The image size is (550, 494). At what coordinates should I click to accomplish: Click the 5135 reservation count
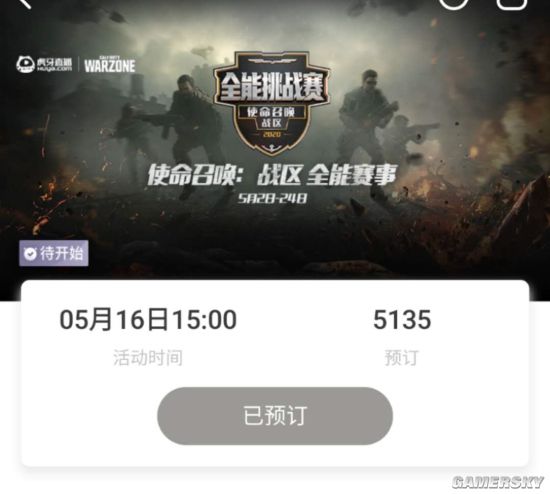(x=402, y=320)
